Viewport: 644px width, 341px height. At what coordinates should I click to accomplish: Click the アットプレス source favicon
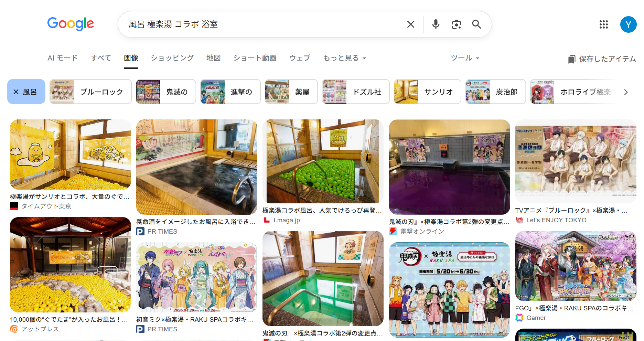(14, 329)
